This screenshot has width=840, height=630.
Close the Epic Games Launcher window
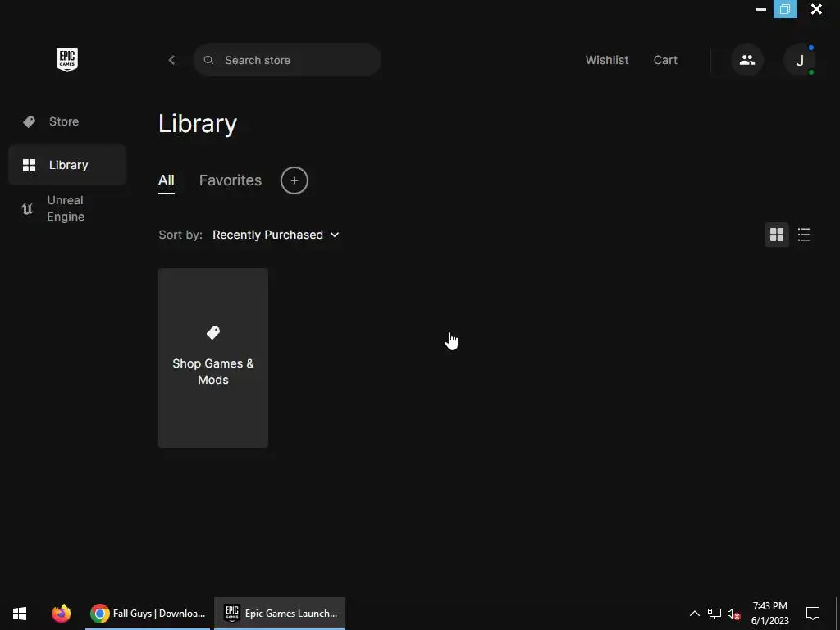pyautogui.click(x=816, y=9)
